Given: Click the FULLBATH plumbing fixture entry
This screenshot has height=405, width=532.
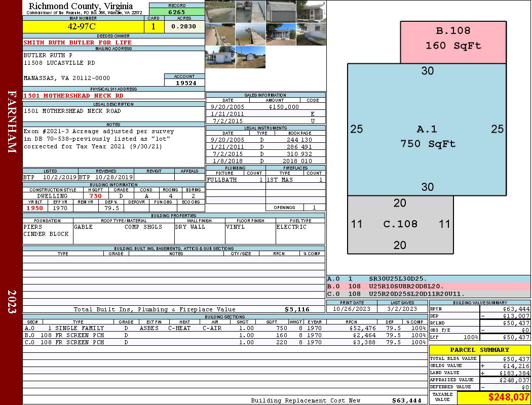Looking at the screenshot, I should [222, 180].
